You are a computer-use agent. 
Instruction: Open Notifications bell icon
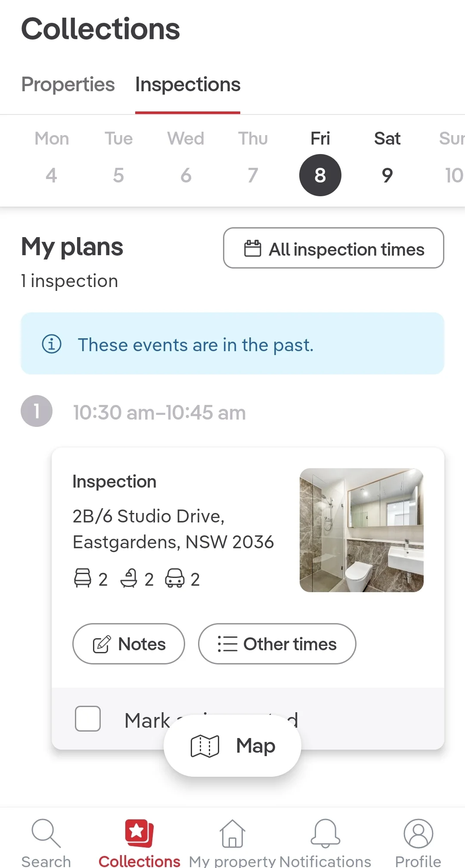coord(325,833)
